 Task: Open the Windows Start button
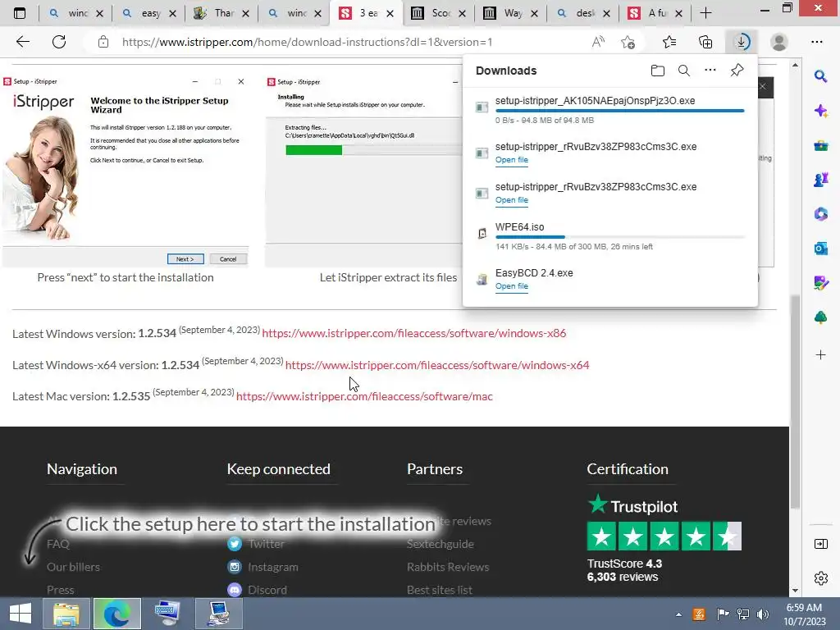coord(21,614)
